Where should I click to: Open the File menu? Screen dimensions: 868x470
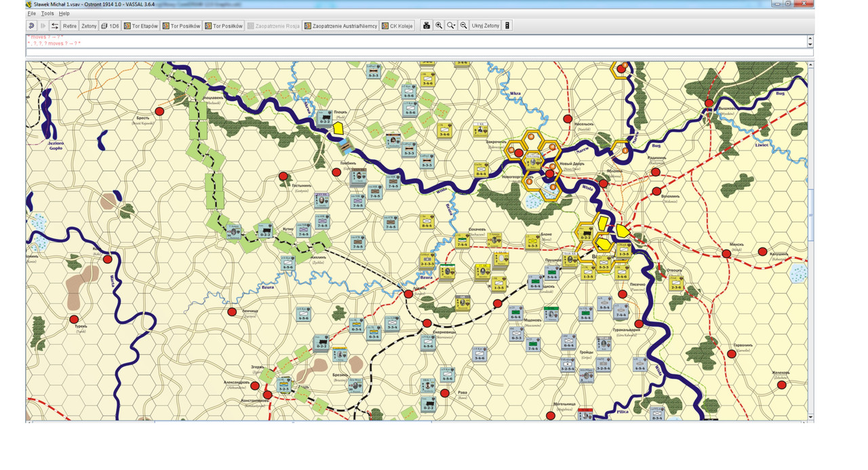point(31,14)
